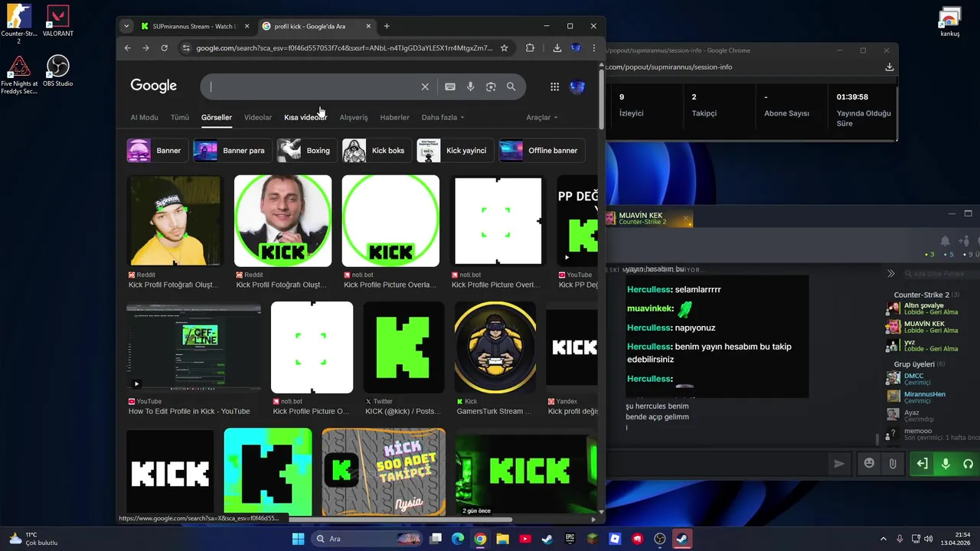Select MirannusHen in group members list
Image resolution: width=980 pixels, height=551 pixels.
[923, 397]
